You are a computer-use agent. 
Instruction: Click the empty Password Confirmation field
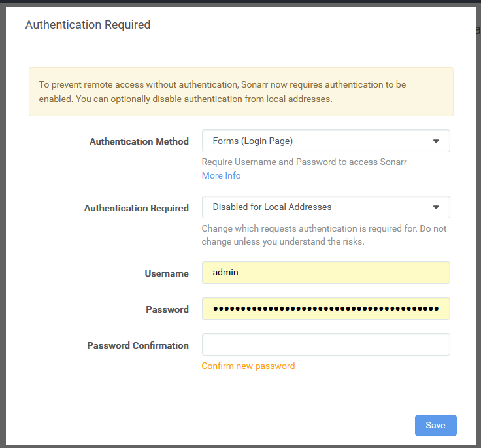tap(325, 344)
